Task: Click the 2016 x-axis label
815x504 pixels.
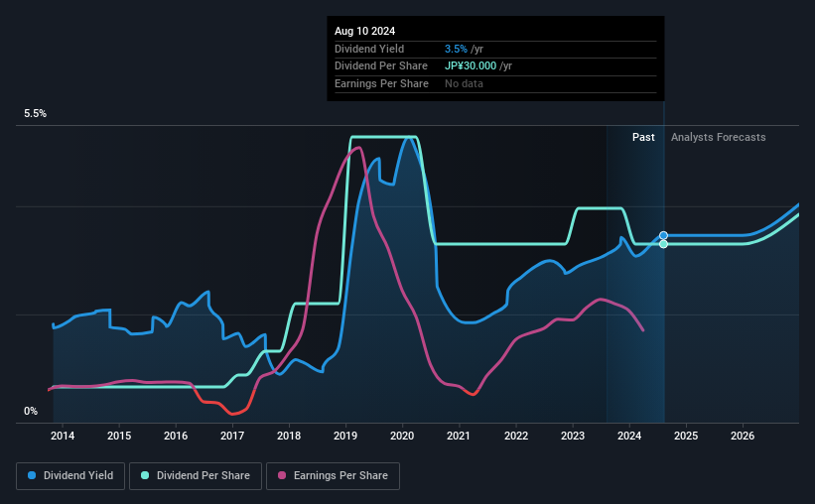Action: point(176,436)
